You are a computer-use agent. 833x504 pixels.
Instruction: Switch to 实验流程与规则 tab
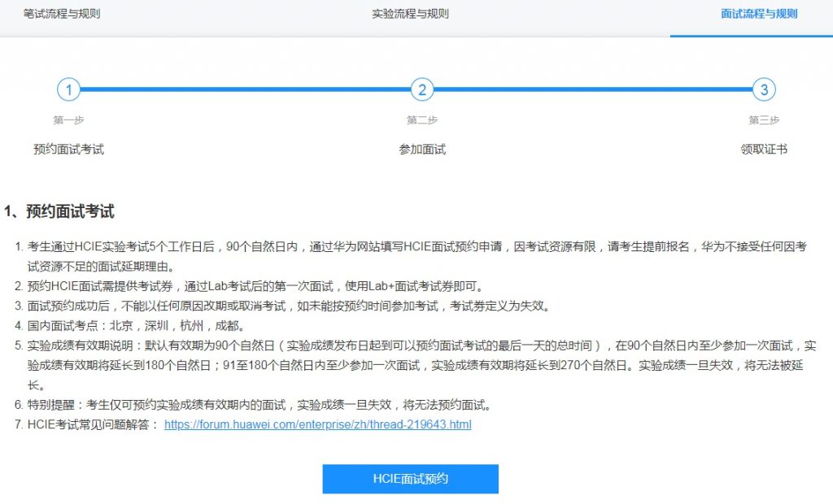pyautogui.click(x=410, y=14)
